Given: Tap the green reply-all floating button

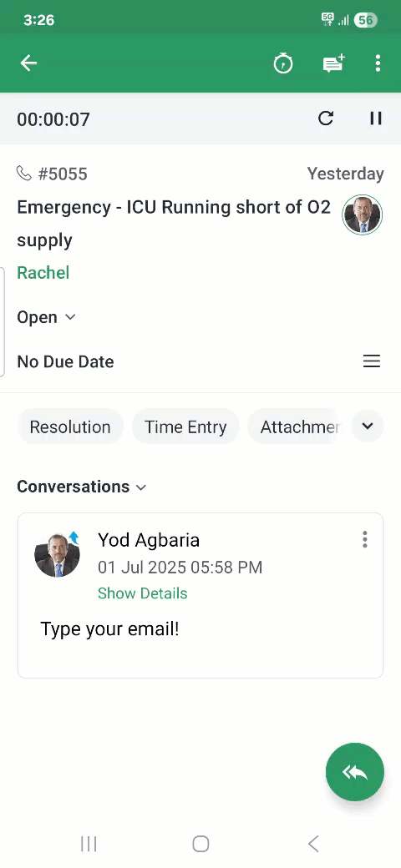Looking at the screenshot, I should point(355,772).
